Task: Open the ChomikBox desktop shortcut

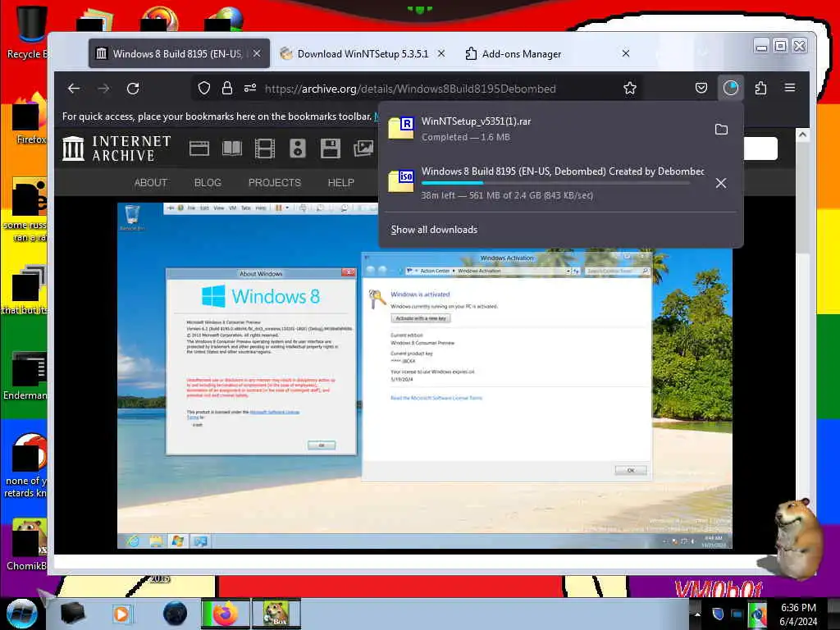Action: (x=27, y=544)
